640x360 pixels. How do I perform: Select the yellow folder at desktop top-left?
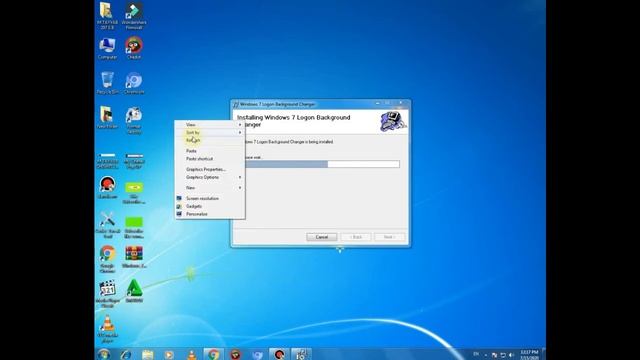pos(107,16)
